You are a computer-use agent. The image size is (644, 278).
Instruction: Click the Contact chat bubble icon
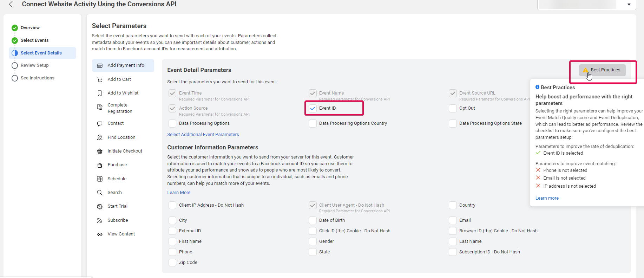click(100, 124)
